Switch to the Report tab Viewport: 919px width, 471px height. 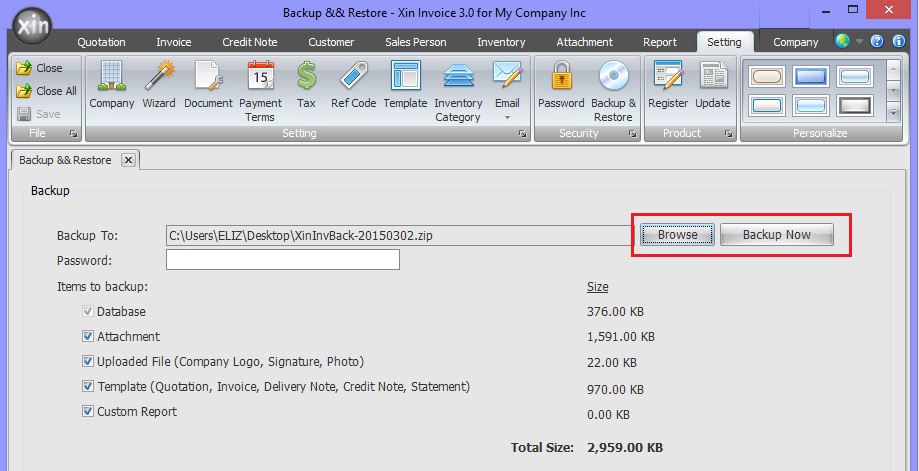[x=660, y=42]
